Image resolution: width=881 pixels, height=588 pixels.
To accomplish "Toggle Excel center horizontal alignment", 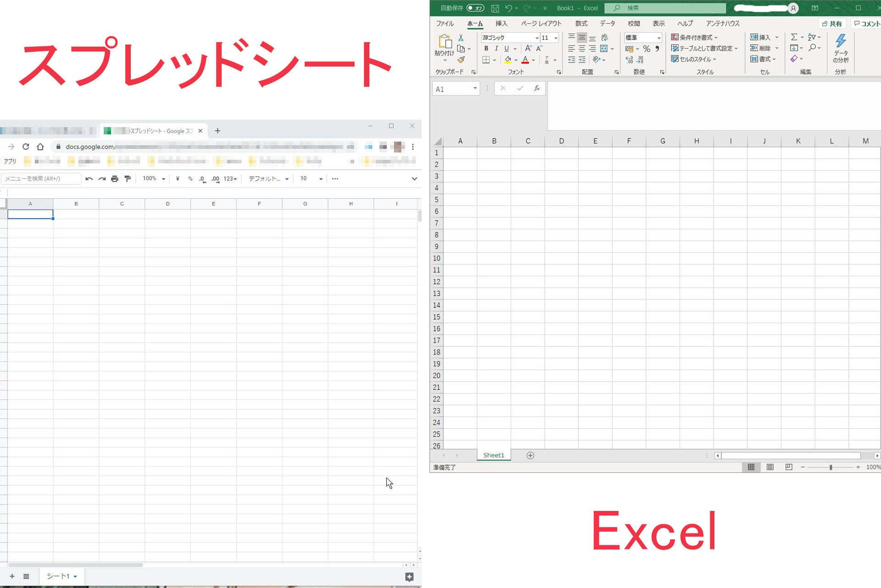I will [582, 49].
